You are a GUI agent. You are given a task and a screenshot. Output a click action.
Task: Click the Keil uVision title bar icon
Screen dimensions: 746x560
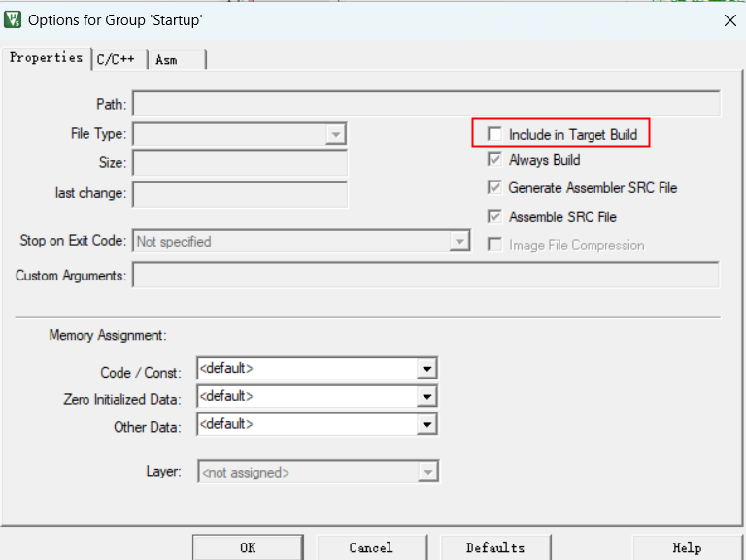click(14, 19)
